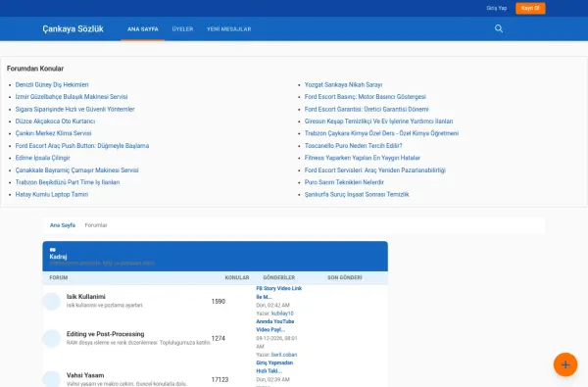Screen dimensions: 588x387
Task: Open Trabzon Çaykara Kimya Özel Ders topic
Action: pyautogui.click(x=381, y=133)
